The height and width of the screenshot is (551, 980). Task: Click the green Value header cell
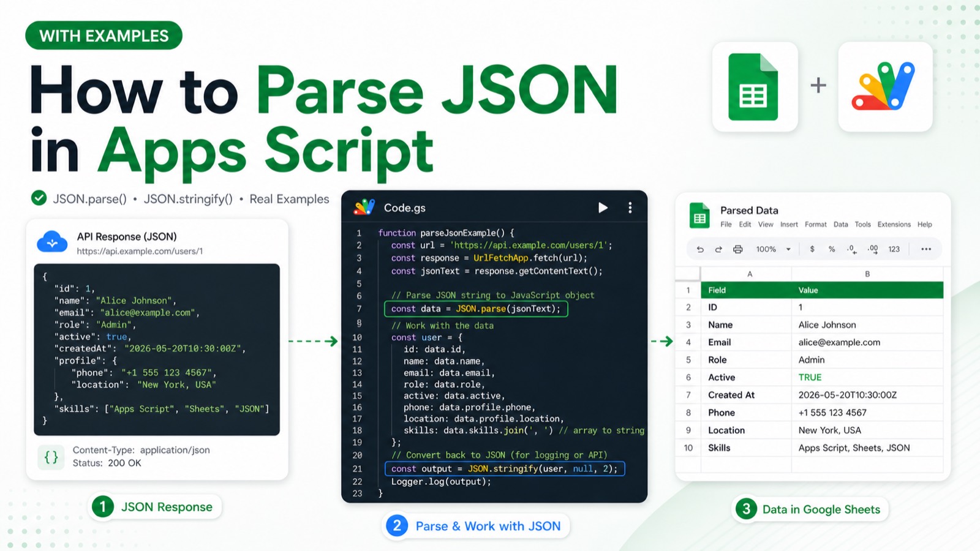pos(867,290)
